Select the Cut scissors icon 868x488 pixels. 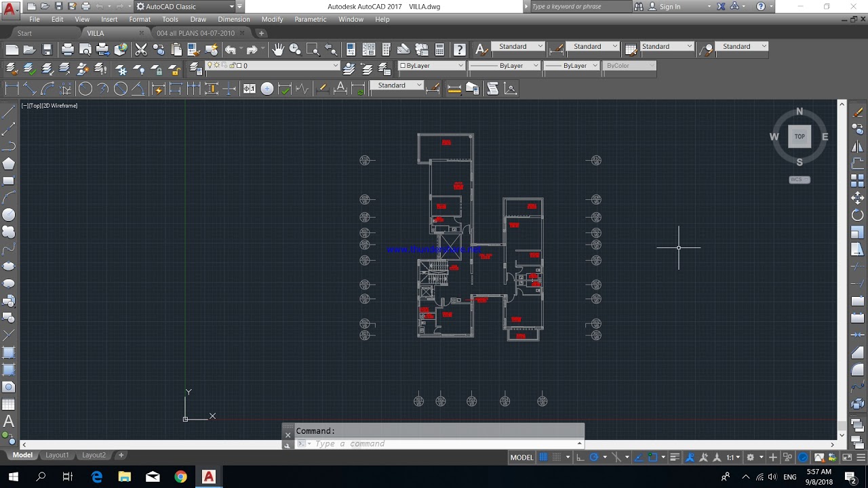[x=141, y=49]
